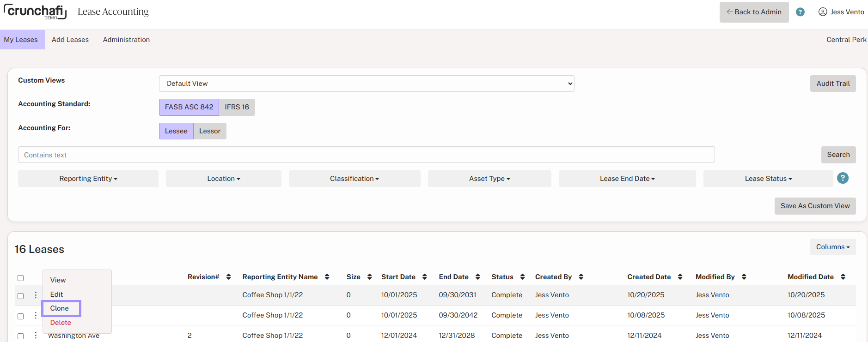The image size is (868, 342).
Task: Click the help icon in top header
Action: (x=800, y=12)
